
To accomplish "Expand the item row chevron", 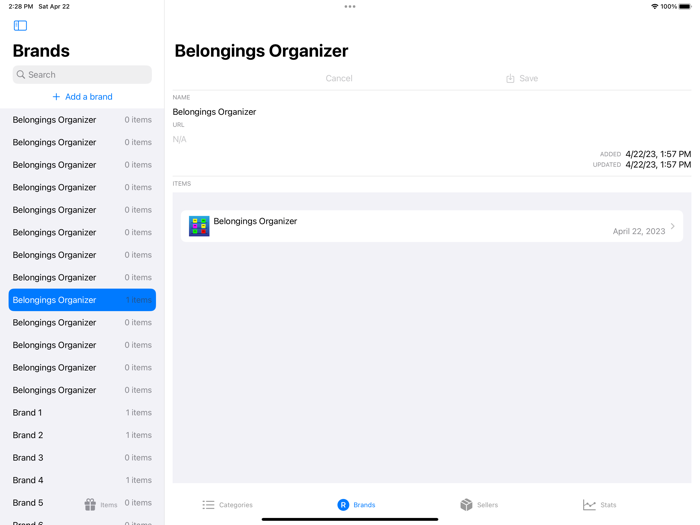I will pos(672,226).
